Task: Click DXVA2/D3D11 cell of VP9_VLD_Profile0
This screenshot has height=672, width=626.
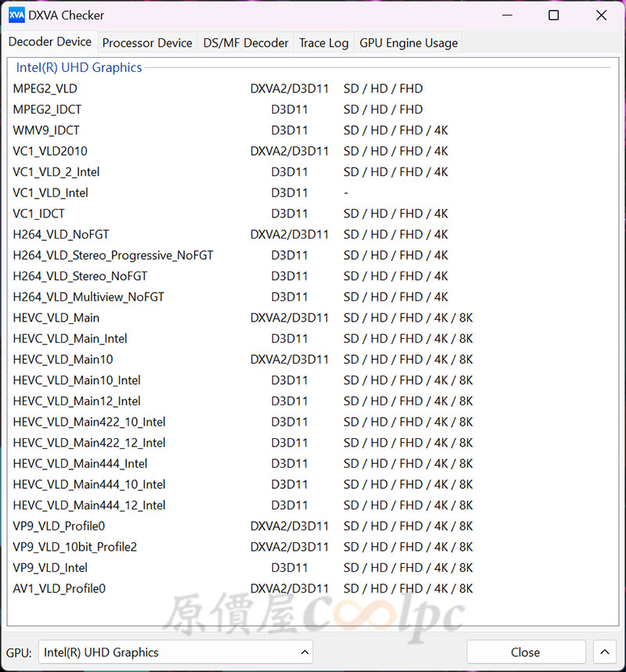Action: pyautogui.click(x=290, y=526)
